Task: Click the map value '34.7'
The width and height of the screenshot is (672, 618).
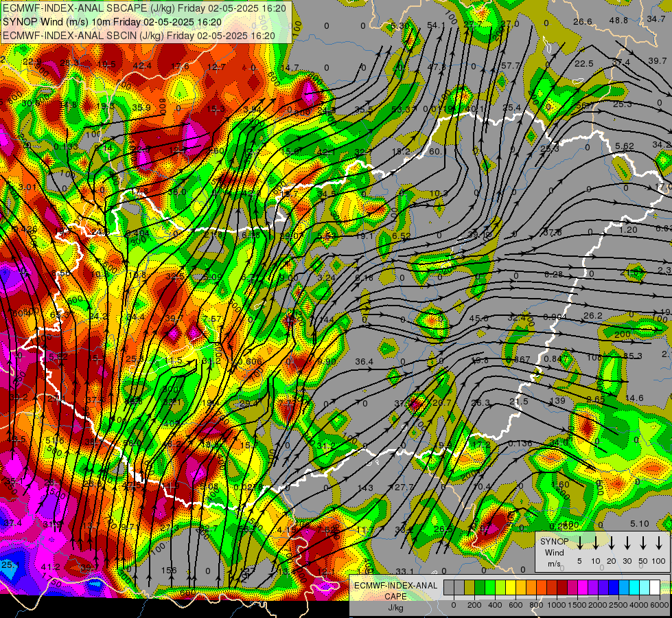Action: point(656,19)
